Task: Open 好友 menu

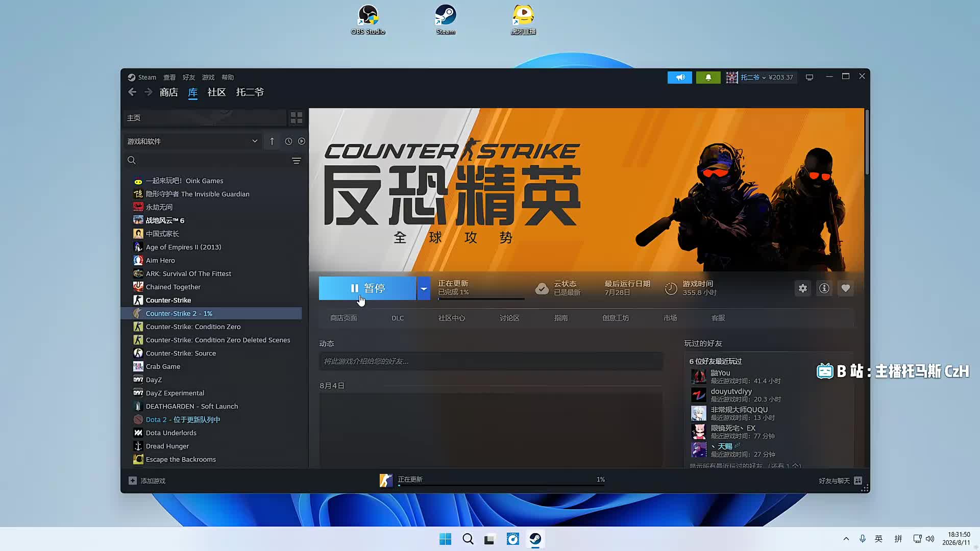Action: (x=189, y=78)
